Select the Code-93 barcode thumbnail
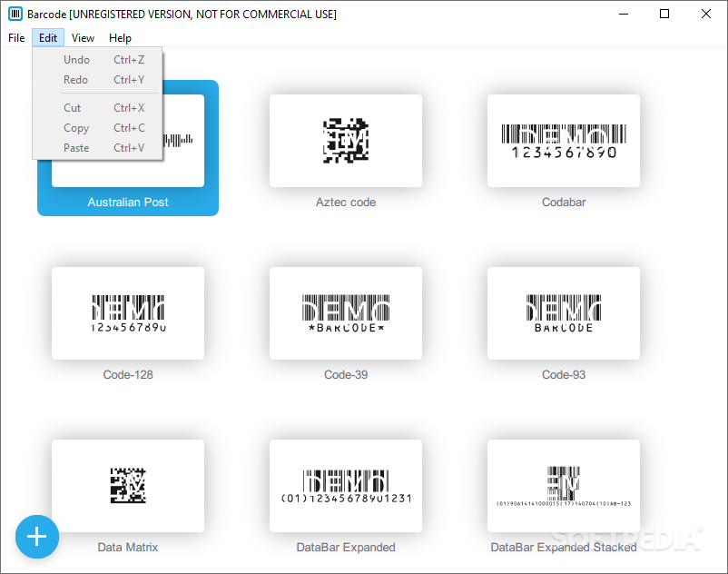The image size is (728, 574). (564, 313)
